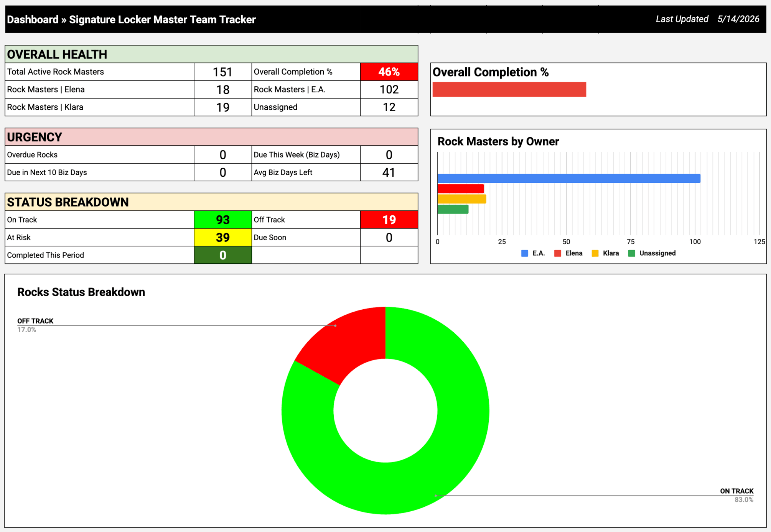The height and width of the screenshot is (532, 771).
Task: Select the Last Updated date 5/14/2026
Action: point(738,19)
